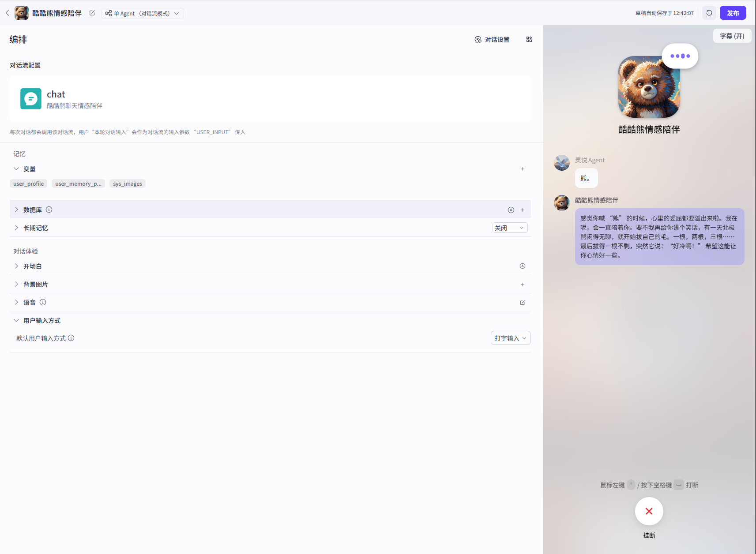This screenshot has width=756, height=554.
Task: Expand the 数据库 section
Action: (x=16, y=210)
